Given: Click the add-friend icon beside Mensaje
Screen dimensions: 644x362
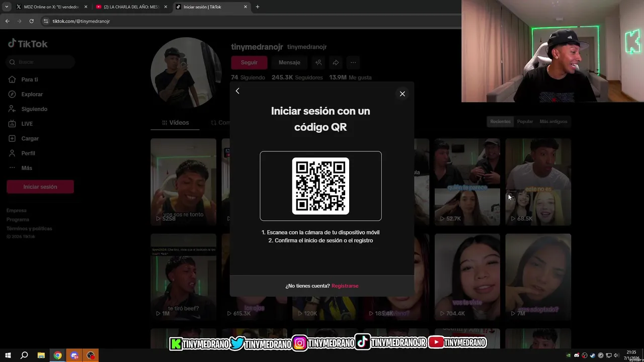Looking at the screenshot, I should coord(318,62).
